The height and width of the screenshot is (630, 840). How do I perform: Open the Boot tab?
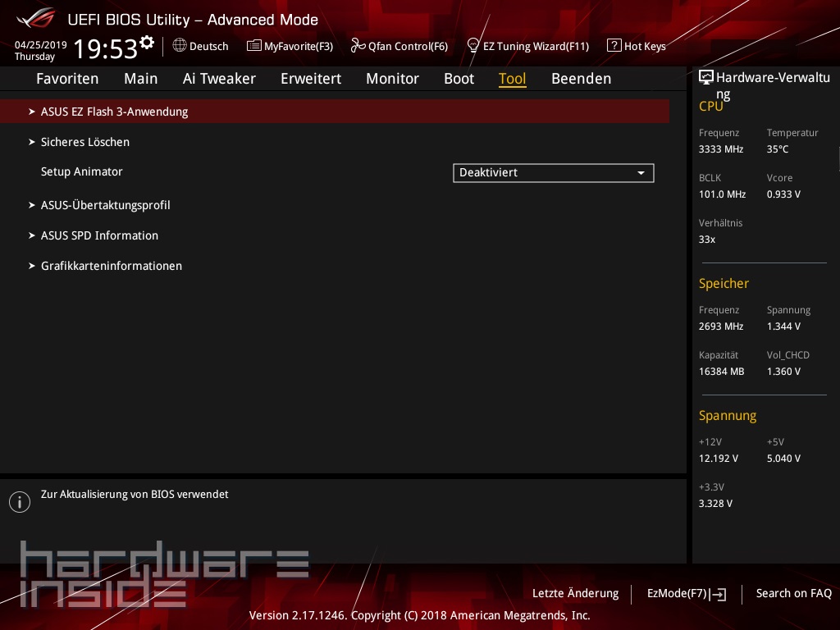point(459,79)
